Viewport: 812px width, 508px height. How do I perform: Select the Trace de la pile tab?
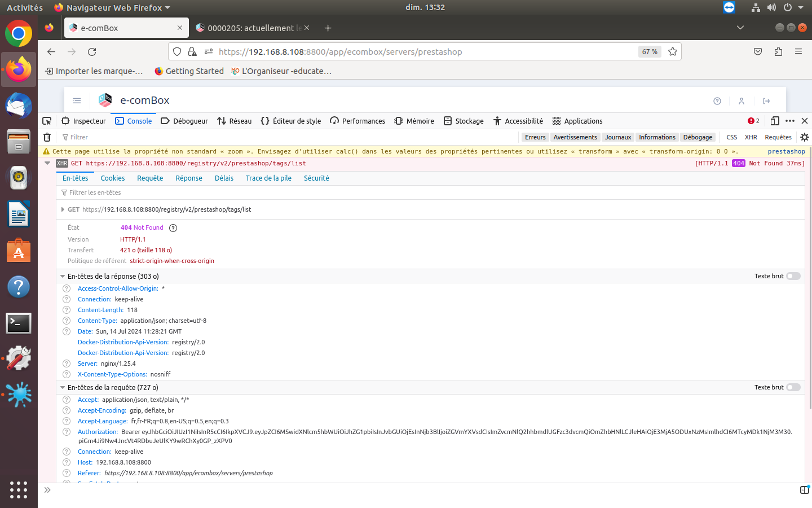point(268,178)
